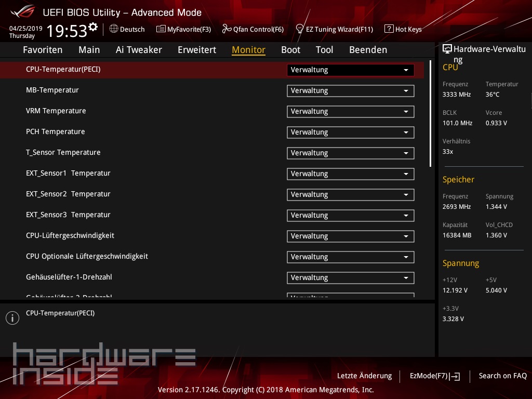Open the VRM Temperature dropdown
The height and width of the screenshot is (399, 532).
[x=351, y=112]
